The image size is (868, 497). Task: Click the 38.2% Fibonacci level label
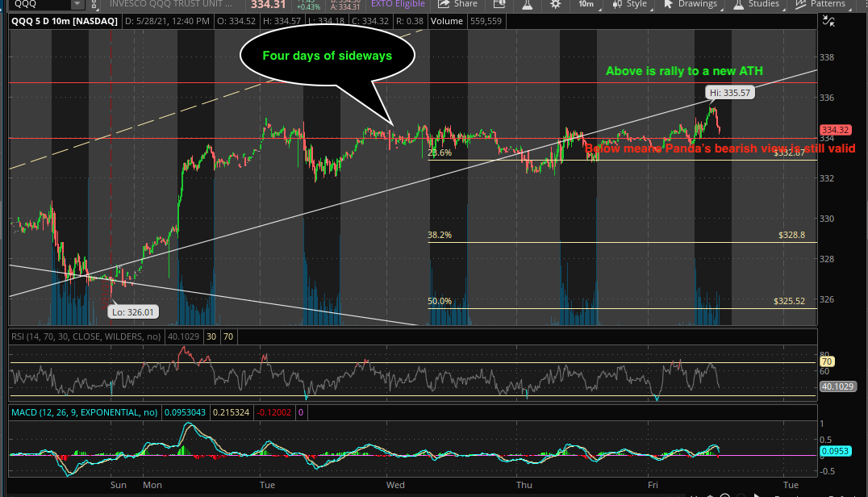pos(440,236)
